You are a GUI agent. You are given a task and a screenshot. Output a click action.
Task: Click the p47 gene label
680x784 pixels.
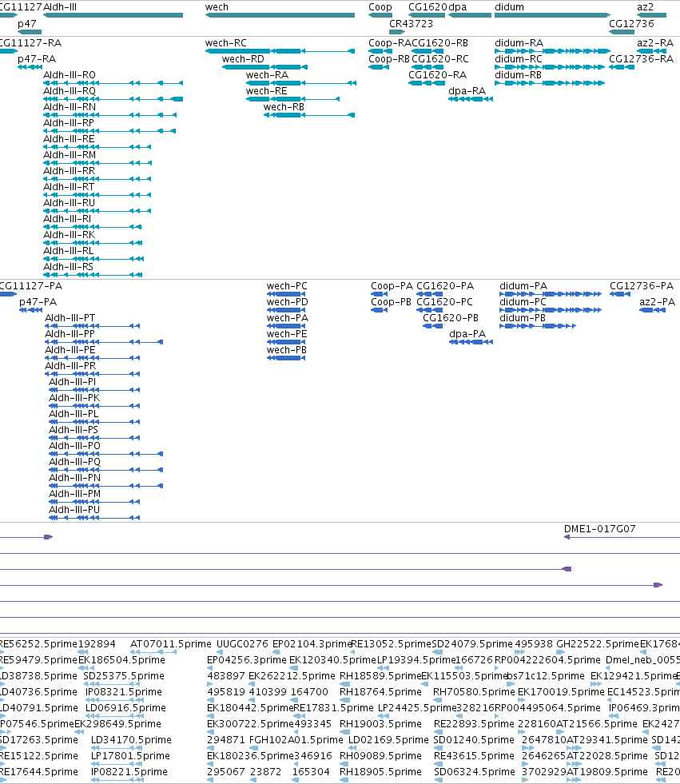click(x=26, y=23)
